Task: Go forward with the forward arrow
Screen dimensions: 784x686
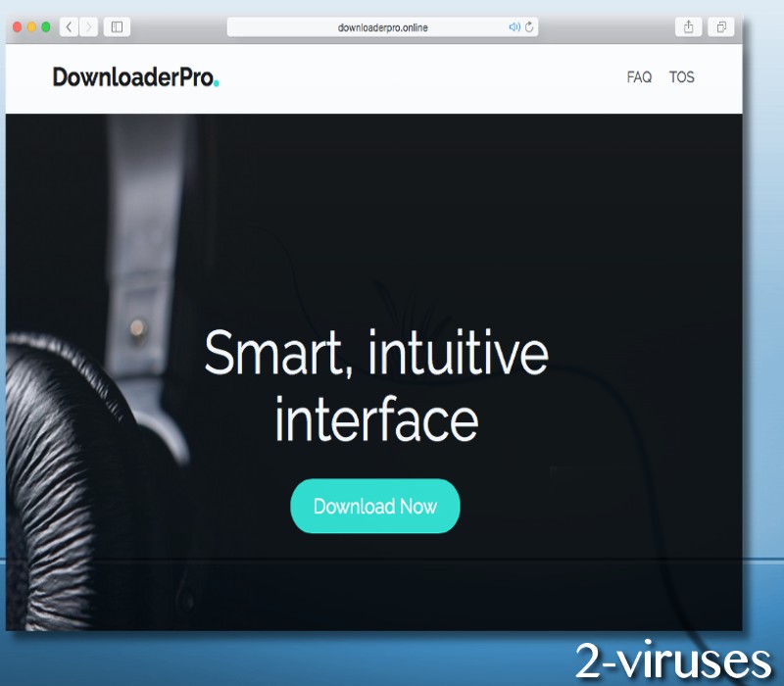Action: [x=88, y=27]
